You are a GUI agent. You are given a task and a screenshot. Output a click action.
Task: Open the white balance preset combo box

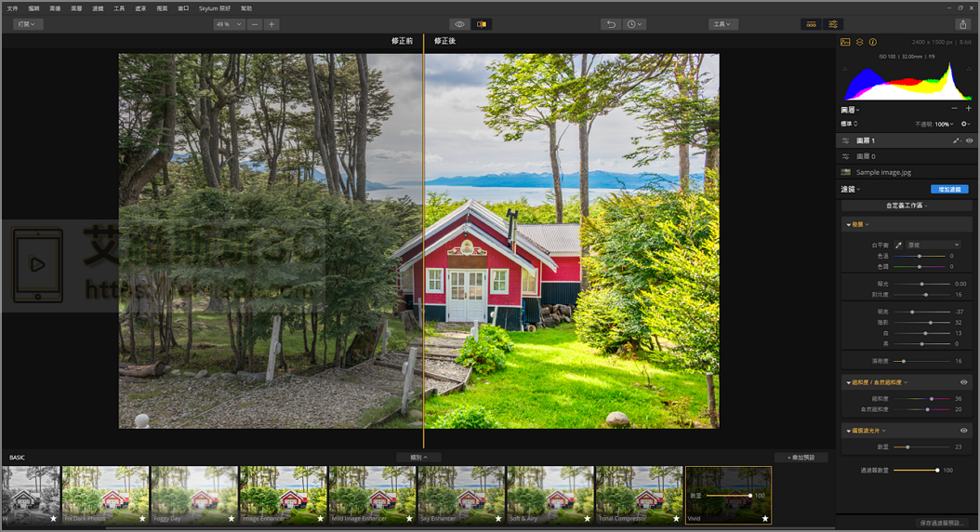(933, 245)
